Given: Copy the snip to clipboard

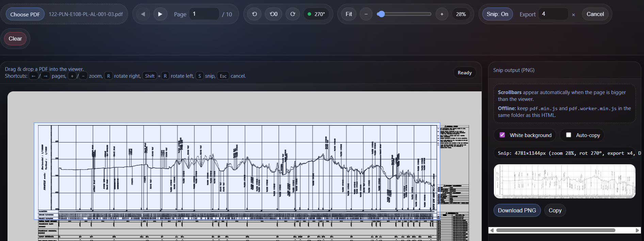Looking at the screenshot, I should [x=555, y=210].
